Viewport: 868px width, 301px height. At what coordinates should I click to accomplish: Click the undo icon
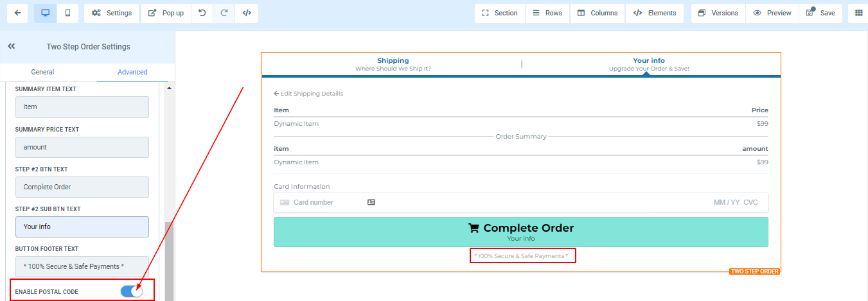point(202,13)
